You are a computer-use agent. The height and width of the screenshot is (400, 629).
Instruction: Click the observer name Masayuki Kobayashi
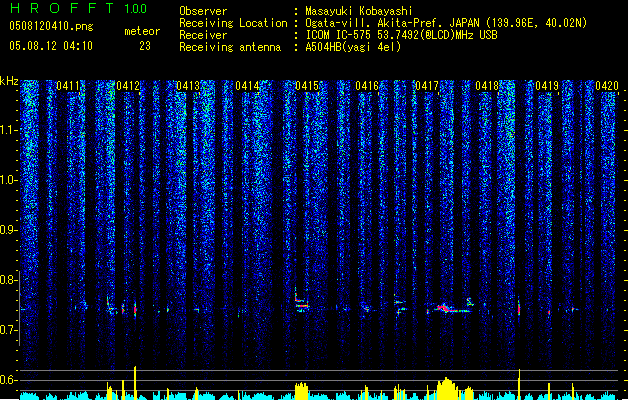(358, 11)
